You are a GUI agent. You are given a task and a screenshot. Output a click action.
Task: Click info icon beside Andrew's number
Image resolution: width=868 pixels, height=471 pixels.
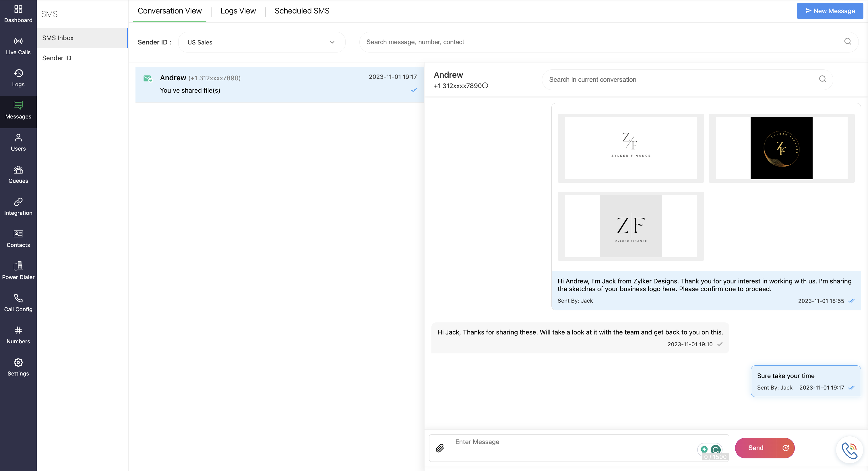tap(485, 85)
